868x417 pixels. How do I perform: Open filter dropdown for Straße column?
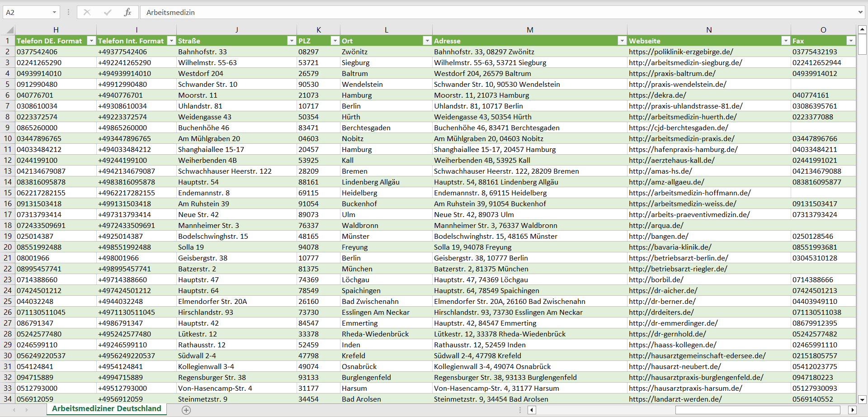click(292, 41)
